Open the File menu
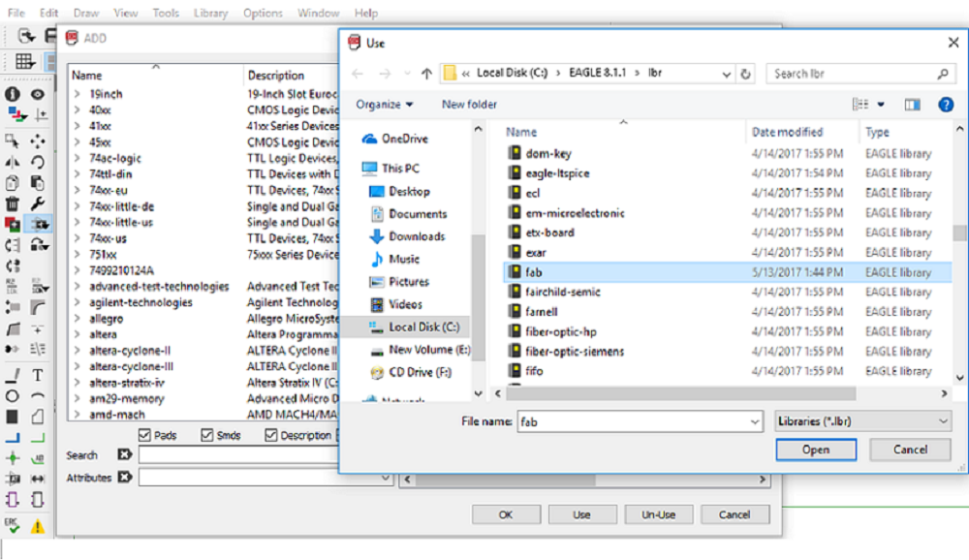The width and height of the screenshot is (969, 560). click(16, 13)
